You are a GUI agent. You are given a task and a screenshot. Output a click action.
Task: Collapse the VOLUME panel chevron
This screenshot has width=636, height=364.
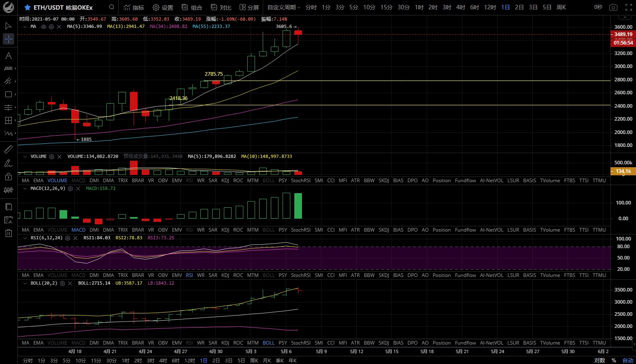25,157
